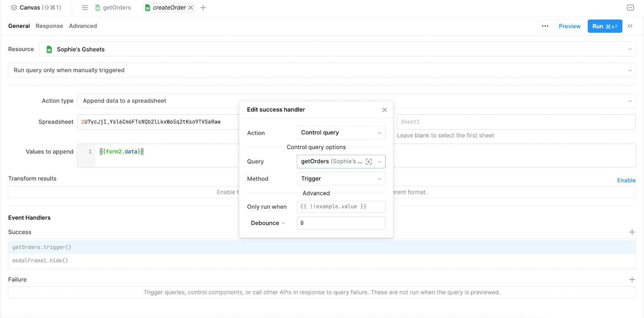This screenshot has height=318, width=644.
Task: Select the getOrders.trigger() handler row
Action: tap(322, 247)
